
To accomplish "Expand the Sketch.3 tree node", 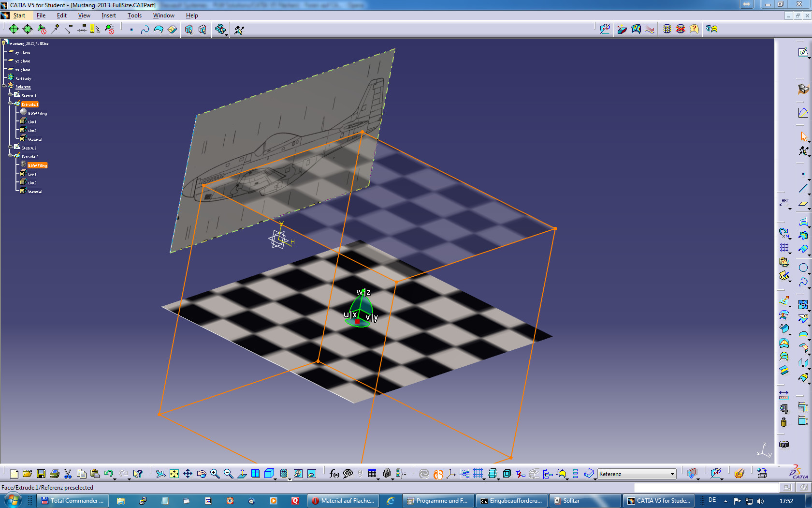I will [x=11, y=147].
